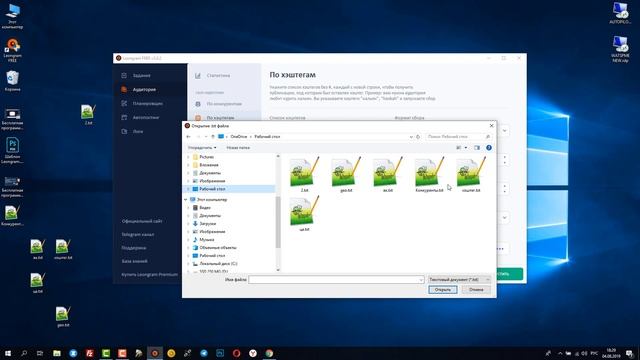The image size is (640, 360).
Task: Select the ua.txt file in the dialog
Action: (304, 214)
